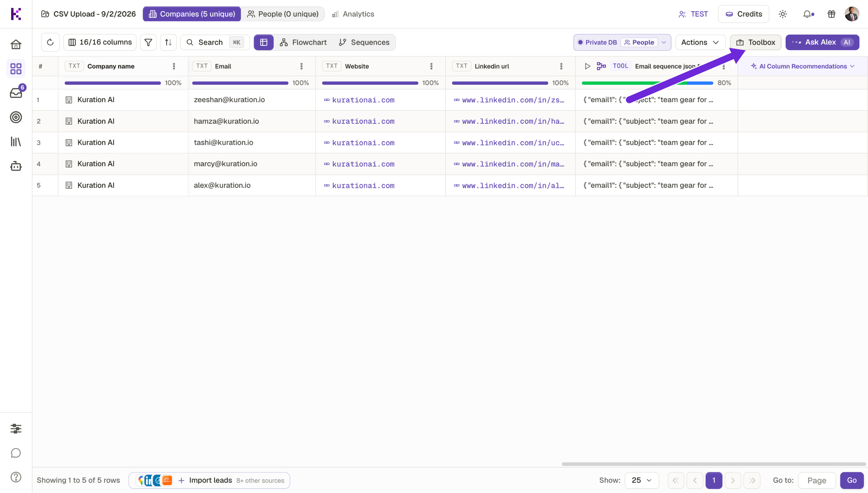The image size is (868, 493).
Task: Refresh the table data
Action: [50, 42]
